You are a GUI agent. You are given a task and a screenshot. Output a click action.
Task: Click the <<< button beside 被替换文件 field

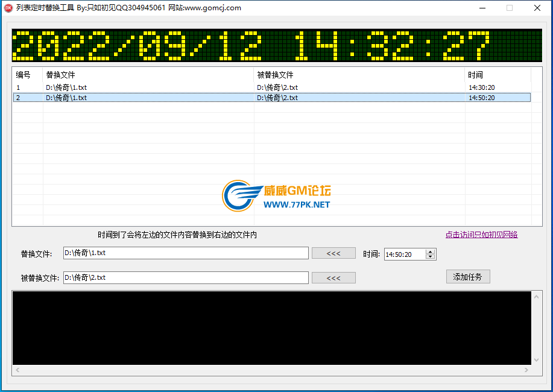(x=333, y=278)
